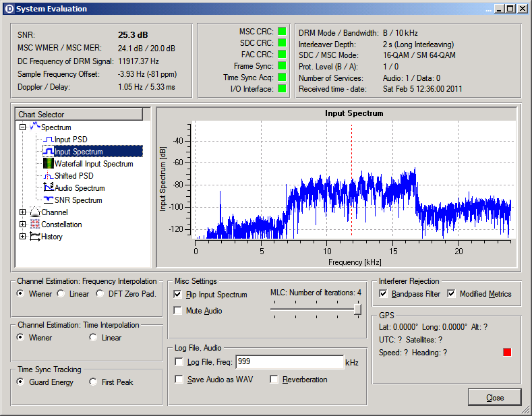Select Linear frequency interpolation radio button
Screen dimensions: 532x416
[x=61, y=293]
